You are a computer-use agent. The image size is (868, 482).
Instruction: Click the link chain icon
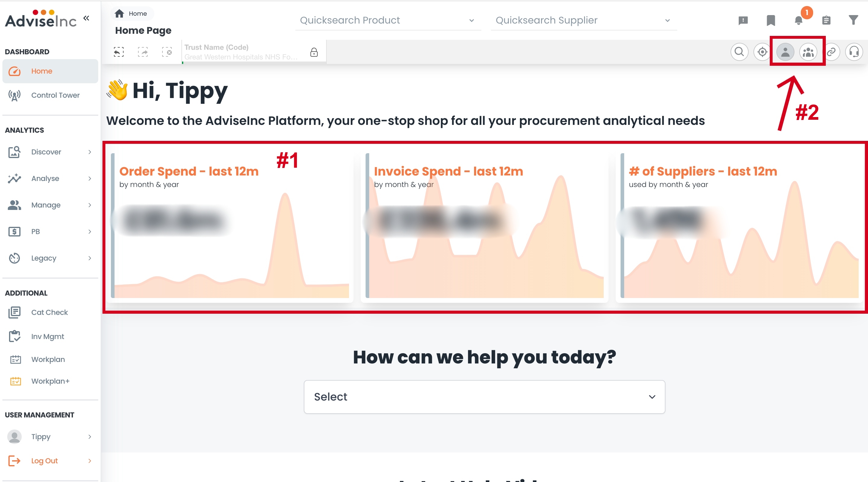pos(831,52)
